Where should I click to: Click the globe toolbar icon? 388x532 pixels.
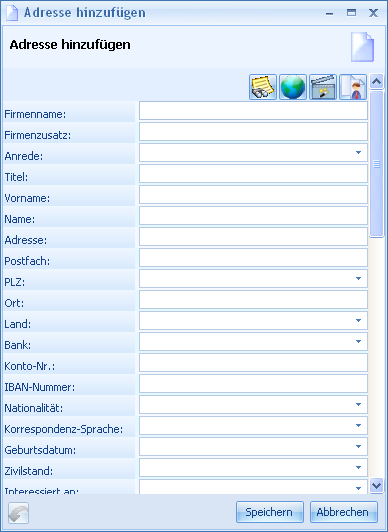click(293, 87)
